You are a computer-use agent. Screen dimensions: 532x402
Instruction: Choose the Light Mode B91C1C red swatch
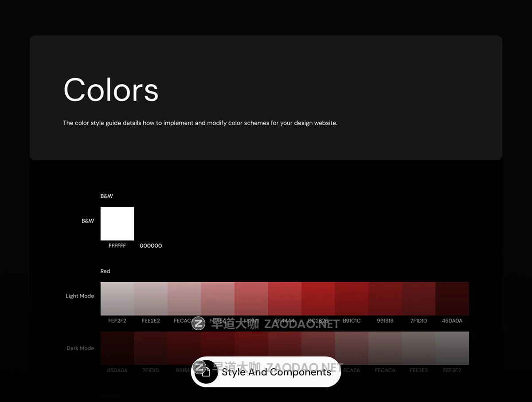click(x=352, y=298)
